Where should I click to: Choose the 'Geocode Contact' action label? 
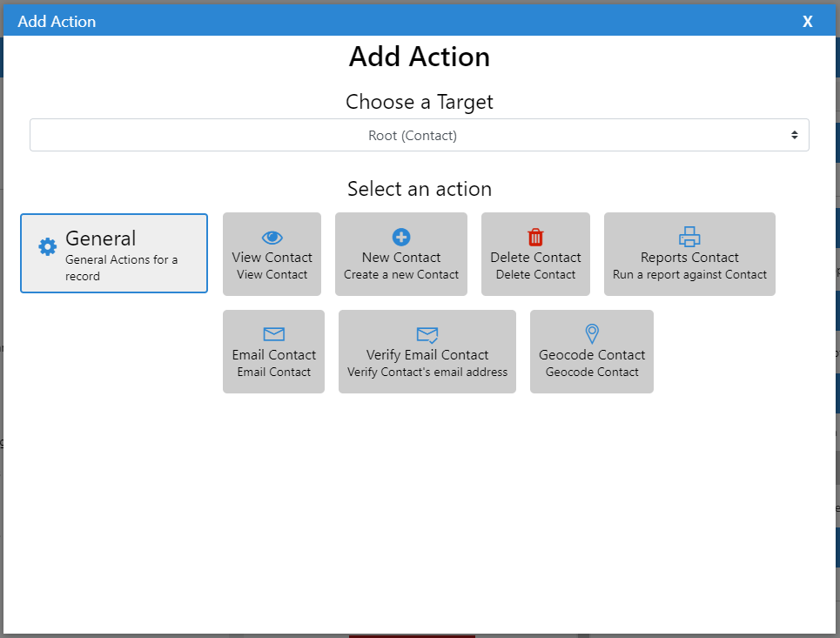point(592,355)
